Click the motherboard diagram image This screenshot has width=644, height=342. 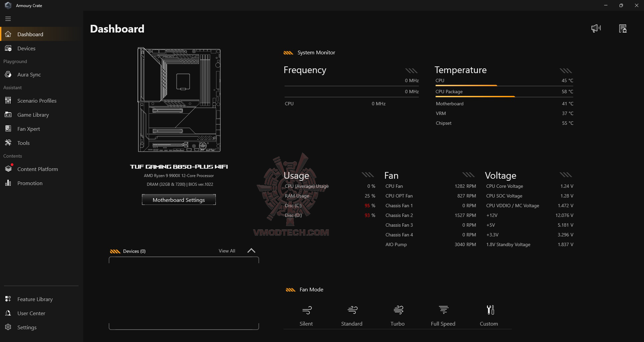(179, 100)
